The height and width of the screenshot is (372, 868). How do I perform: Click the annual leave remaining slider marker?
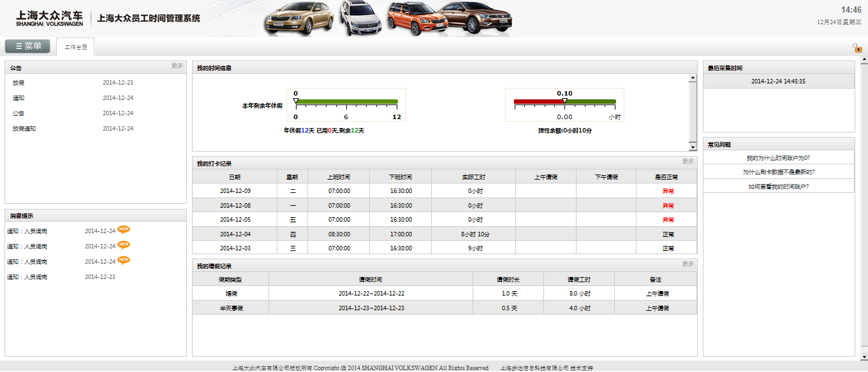click(296, 101)
